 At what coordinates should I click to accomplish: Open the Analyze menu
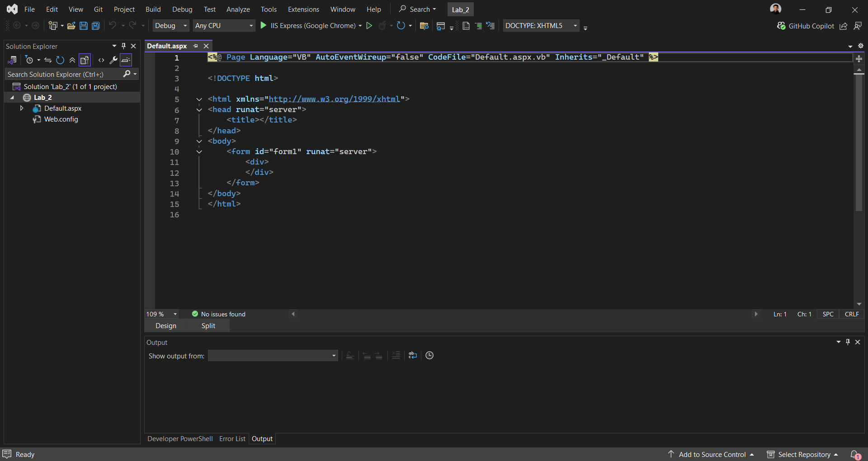[x=238, y=9]
